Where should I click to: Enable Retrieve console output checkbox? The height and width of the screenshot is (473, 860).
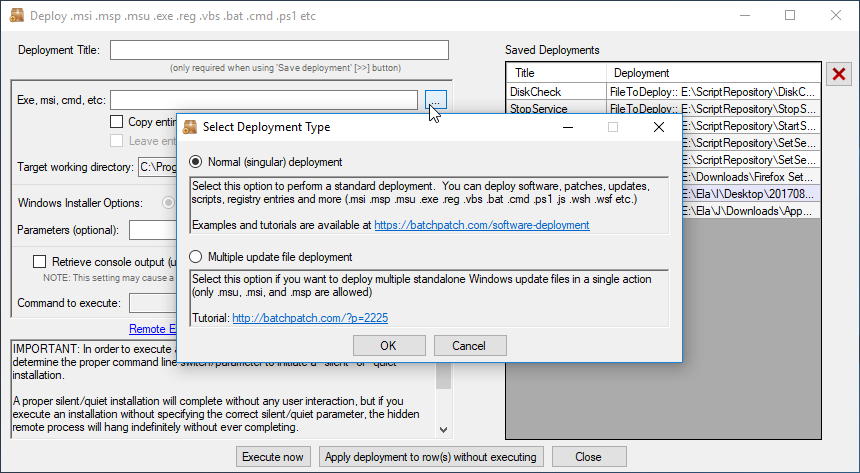coord(39,262)
